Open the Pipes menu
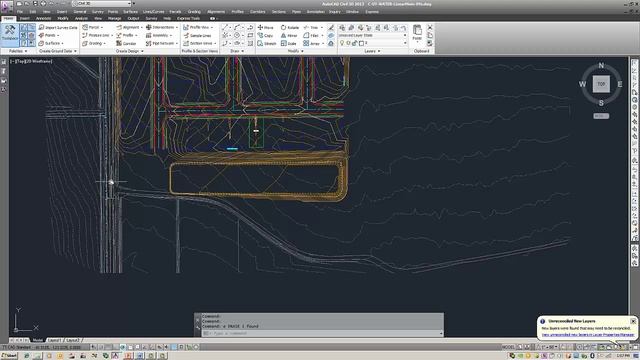Image resolution: width=640 pixels, height=360 pixels. pos(296,12)
